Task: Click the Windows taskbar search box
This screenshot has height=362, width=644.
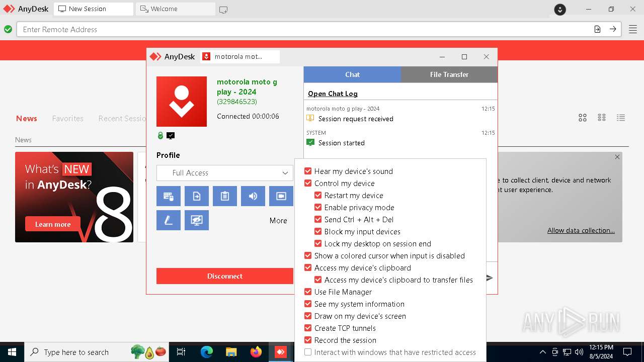Action: [x=97, y=352]
